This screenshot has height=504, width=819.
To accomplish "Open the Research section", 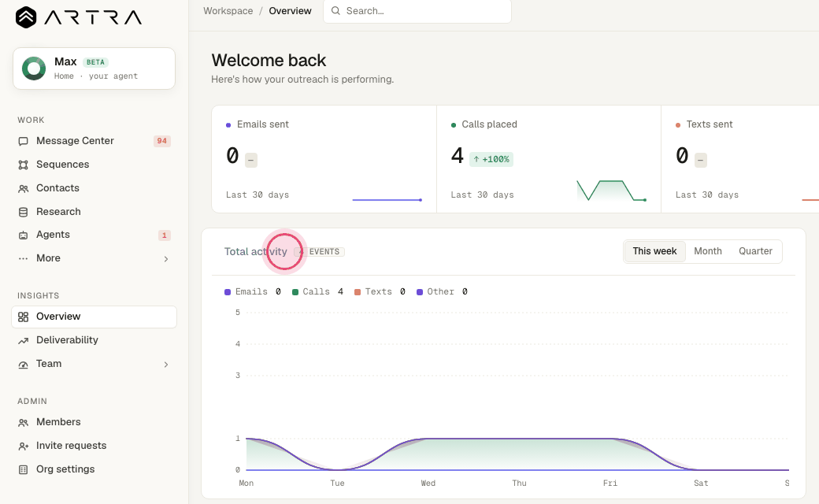I will pyautogui.click(x=94, y=212).
